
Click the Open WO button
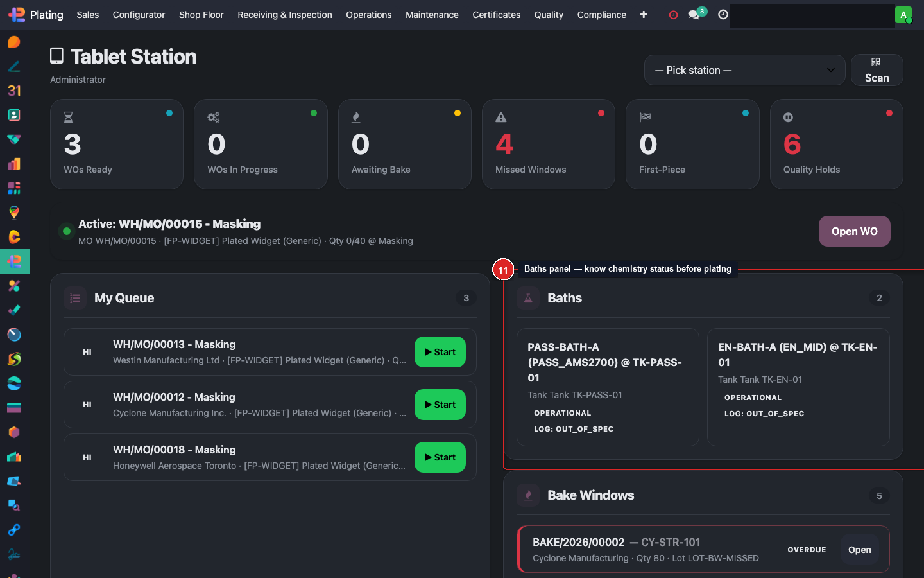[x=854, y=231]
